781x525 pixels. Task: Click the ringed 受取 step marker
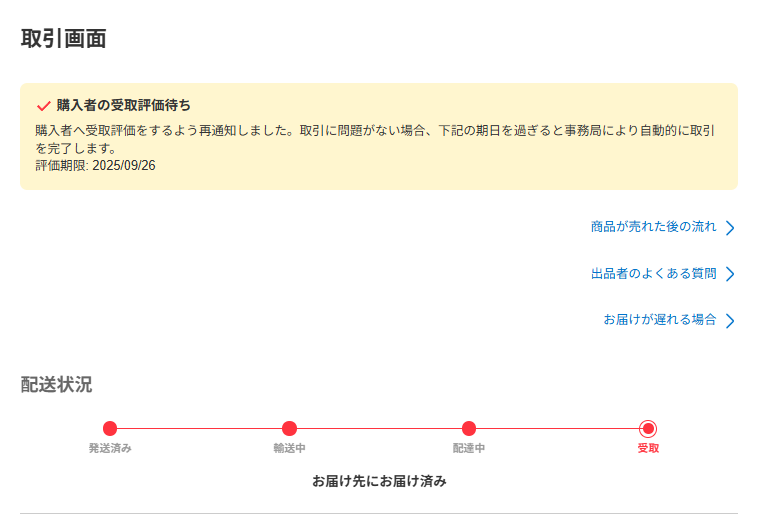tap(648, 428)
